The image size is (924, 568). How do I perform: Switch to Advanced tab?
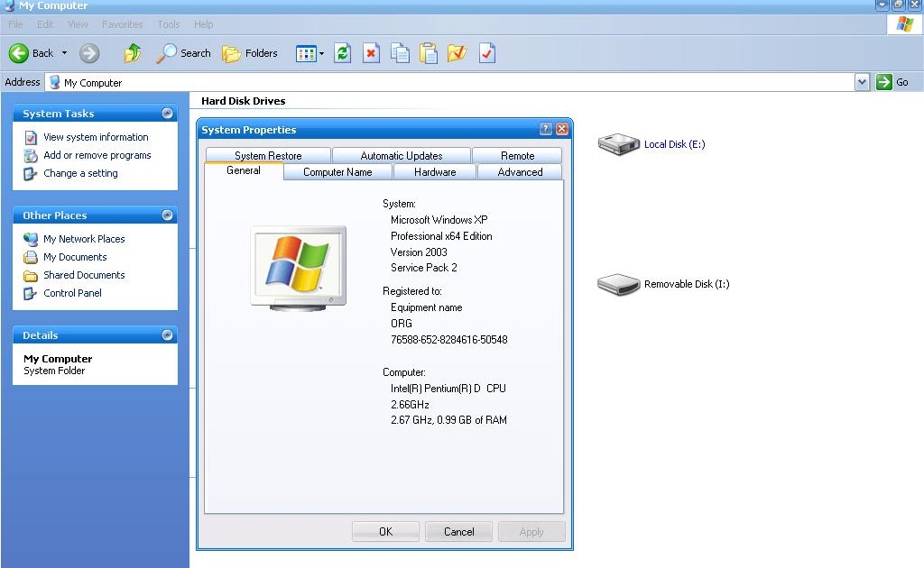click(x=520, y=172)
